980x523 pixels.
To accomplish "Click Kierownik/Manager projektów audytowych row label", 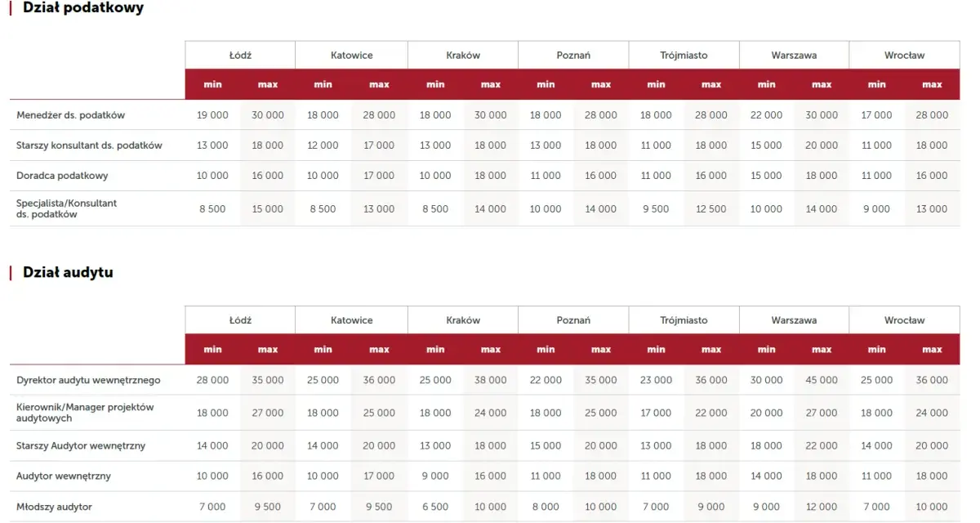I will [x=85, y=413].
